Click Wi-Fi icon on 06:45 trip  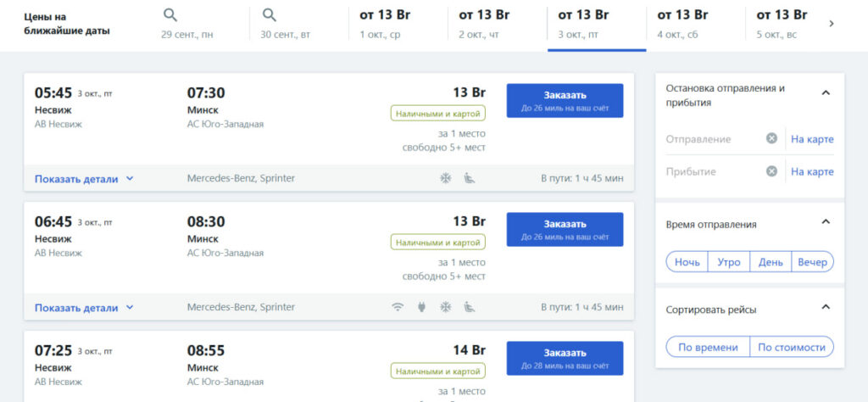(398, 307)
